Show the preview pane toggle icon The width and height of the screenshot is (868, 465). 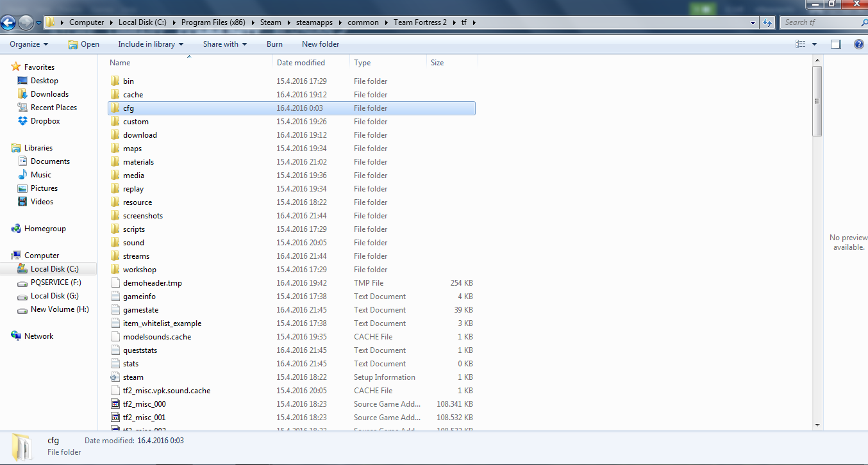pyautogui.click(x=836, y=44)
